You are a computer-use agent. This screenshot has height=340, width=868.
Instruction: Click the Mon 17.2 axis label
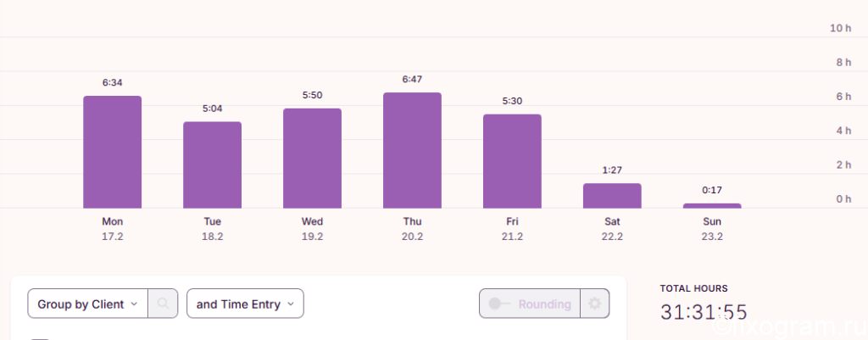113,229
